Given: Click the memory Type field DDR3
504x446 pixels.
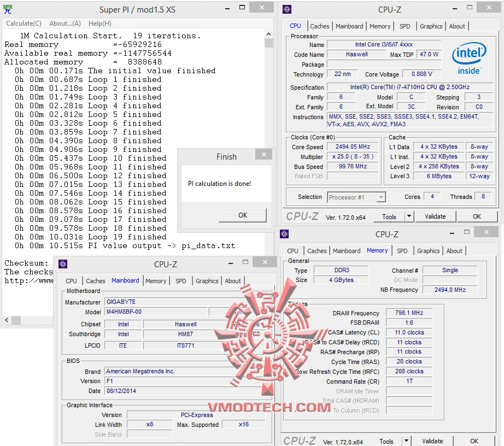Looking at the screenshot, I should (x=341, y=270).
